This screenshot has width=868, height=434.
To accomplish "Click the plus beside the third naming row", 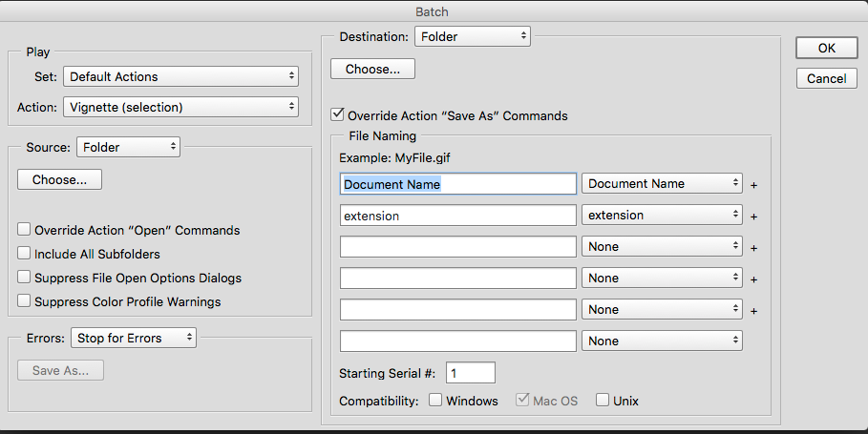I will [x=753, y=248].
